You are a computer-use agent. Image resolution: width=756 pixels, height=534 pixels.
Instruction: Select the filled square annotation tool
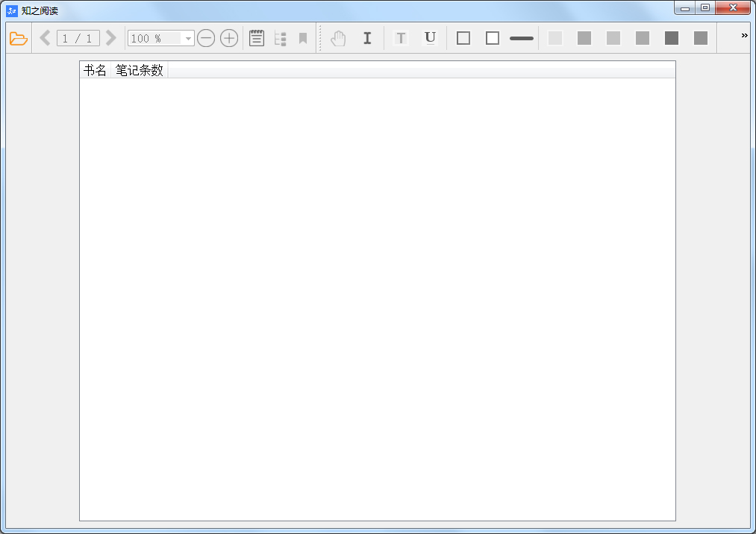click(x=491, y=38)
